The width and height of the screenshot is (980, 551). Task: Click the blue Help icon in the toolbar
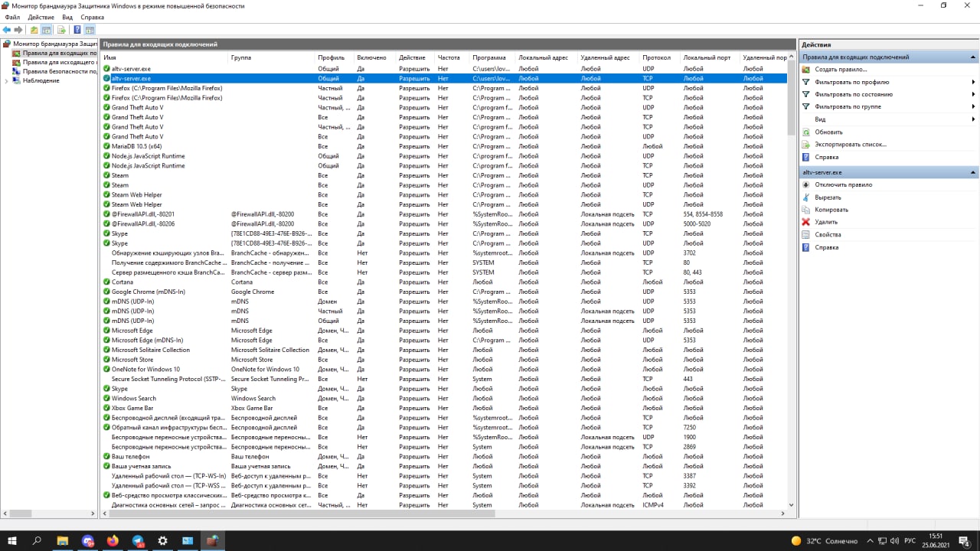(x=77, y=30)
